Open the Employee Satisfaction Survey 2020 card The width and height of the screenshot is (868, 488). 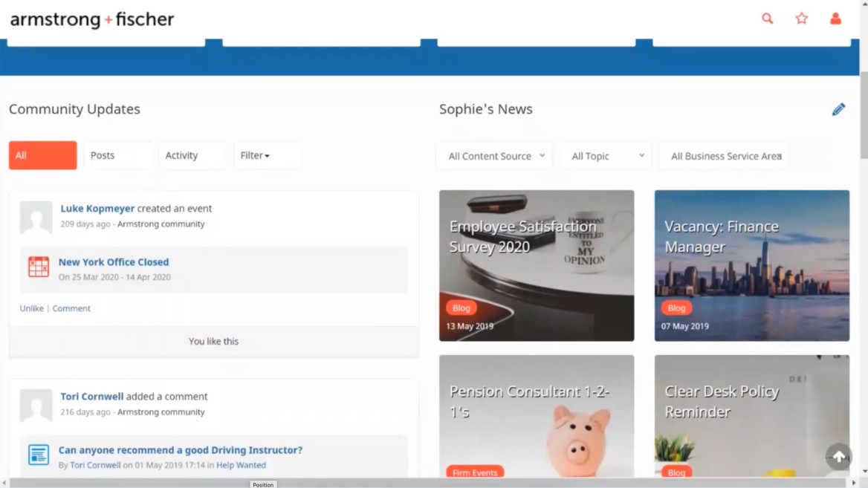tap(536, 265)
